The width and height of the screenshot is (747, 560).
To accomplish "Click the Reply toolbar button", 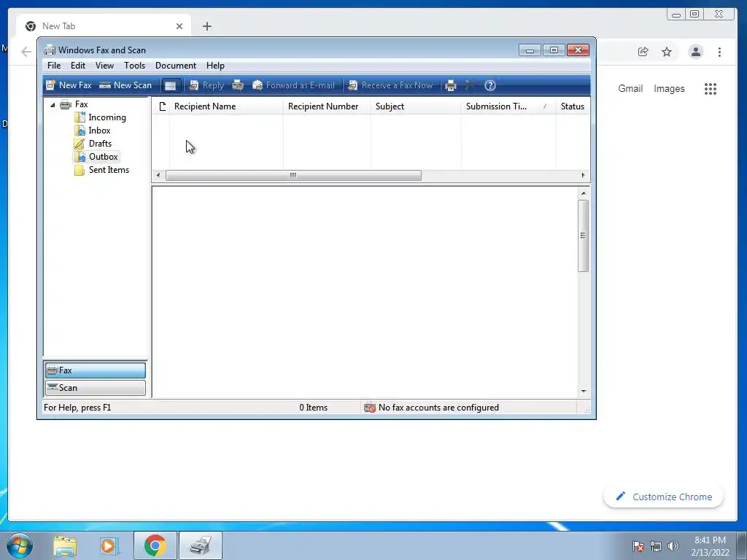I will pos(206,85).
